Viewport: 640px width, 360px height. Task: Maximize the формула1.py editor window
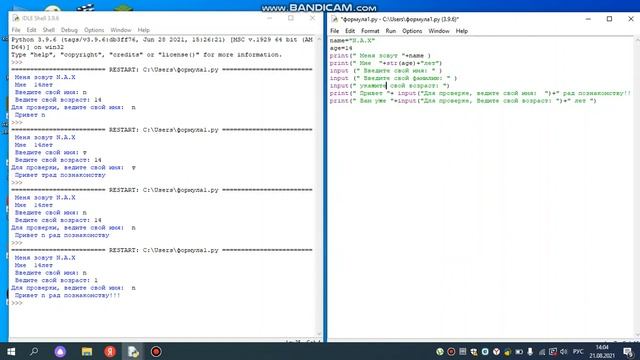click(609, 19)
